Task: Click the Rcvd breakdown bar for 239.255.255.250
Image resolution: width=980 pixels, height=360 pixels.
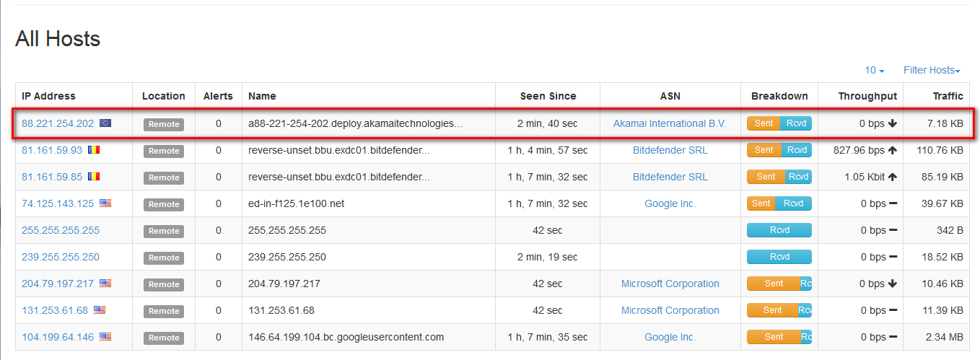Action: pos(779,257)
